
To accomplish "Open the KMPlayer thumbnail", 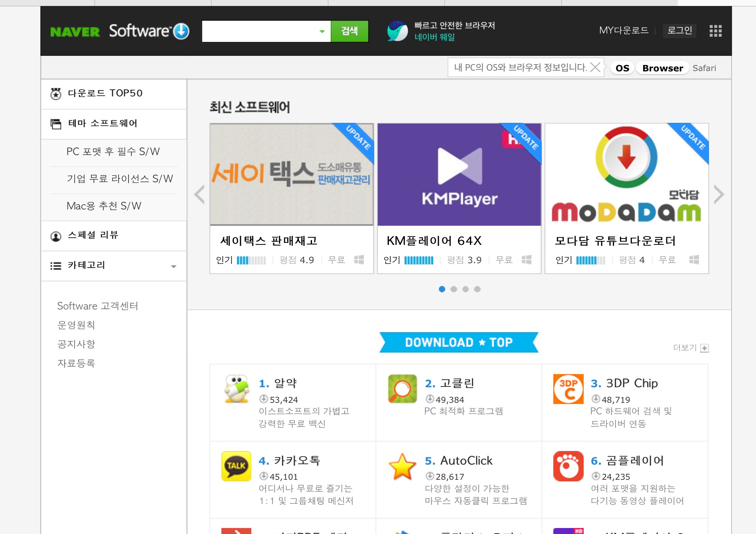I will click(459, 175).
